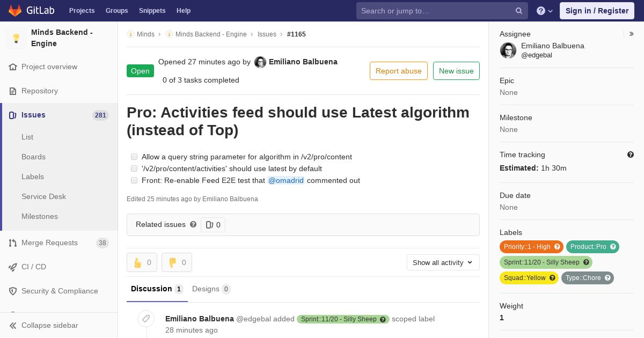644x338 pixels.
Task: Click the orange Priority::1 - High label
Action: click(527, 247)
